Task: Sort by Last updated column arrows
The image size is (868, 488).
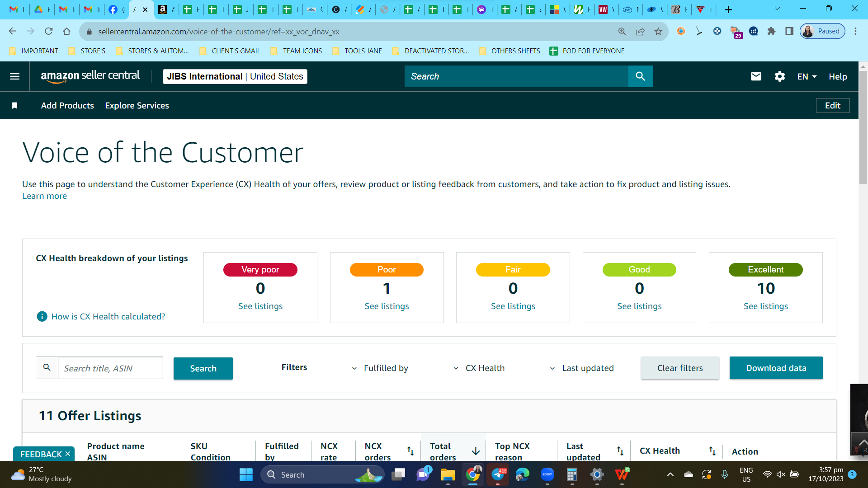Action: click(620, 450)
